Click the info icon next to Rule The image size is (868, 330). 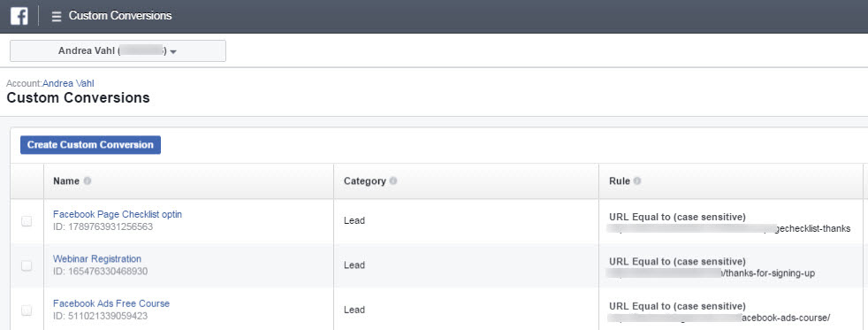[637, 181]
